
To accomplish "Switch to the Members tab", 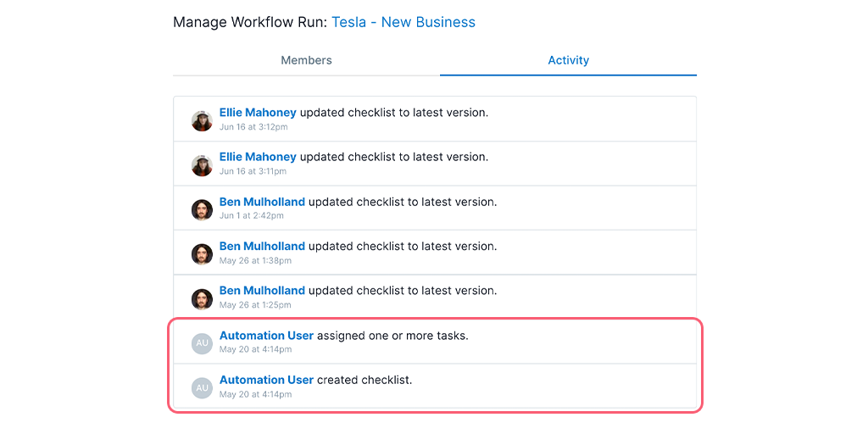I will [306, 60].
